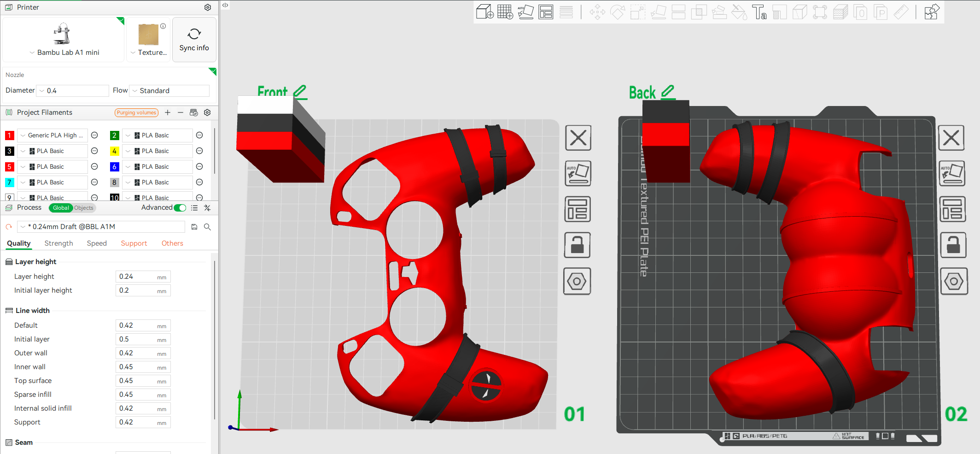980x454 pixels.
Task: Select the Cut tool icon
Action: coord(678,12)
